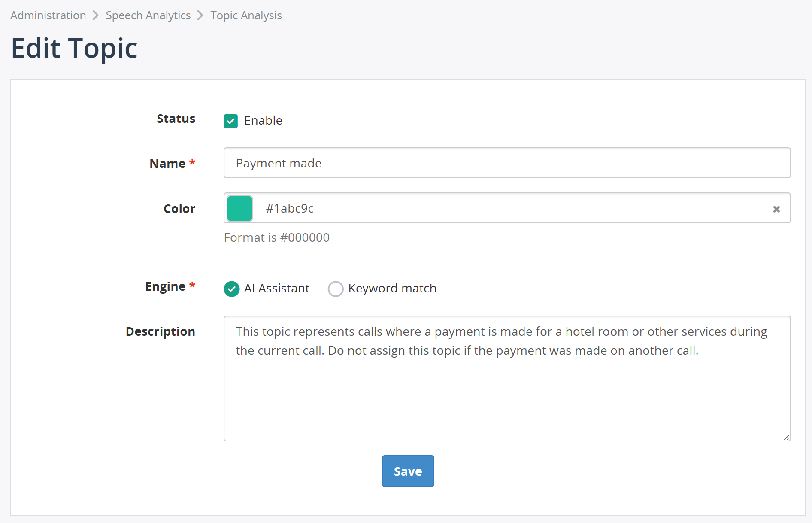Viewport: 812px width, 523px height.
Task: Choose the Keyword match radio button
Action: [x=336, y=289]
